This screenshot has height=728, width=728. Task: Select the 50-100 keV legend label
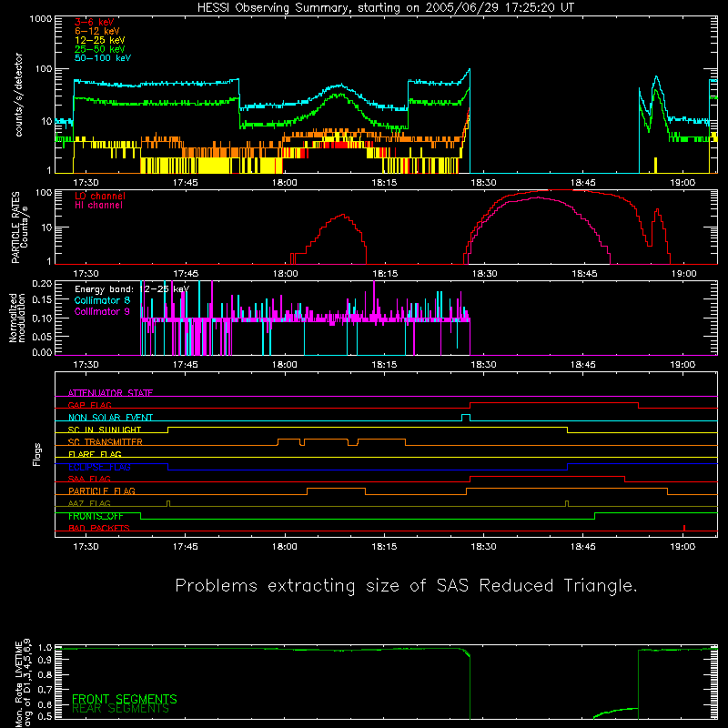(103, 58)
